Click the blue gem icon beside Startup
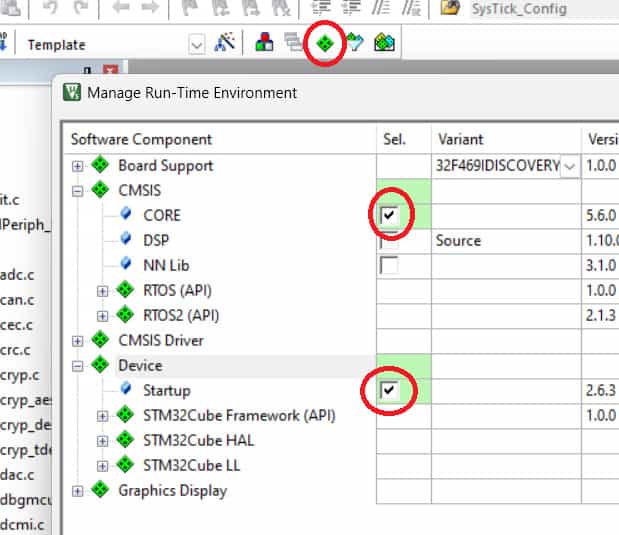This screenshot has height=535, width=619. pyautogui.click(x=126, y=389)
